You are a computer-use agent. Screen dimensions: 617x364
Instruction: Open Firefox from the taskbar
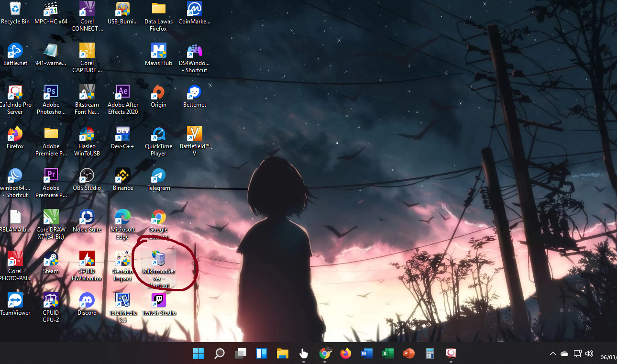(x=345, y=353)
